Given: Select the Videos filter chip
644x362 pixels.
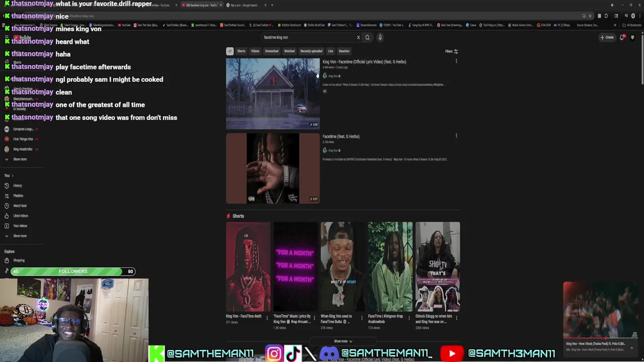Looking at the screenshot, I should (255, 51).
